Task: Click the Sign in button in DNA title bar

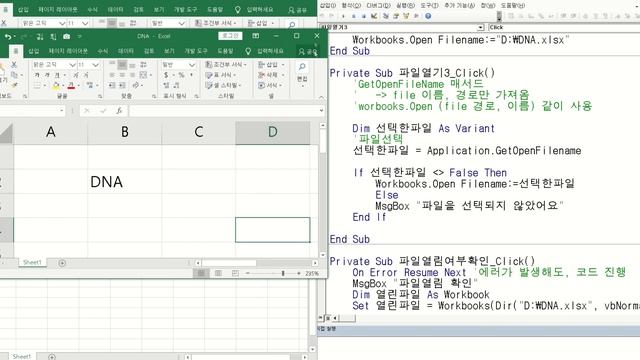Action: (230, 36)
